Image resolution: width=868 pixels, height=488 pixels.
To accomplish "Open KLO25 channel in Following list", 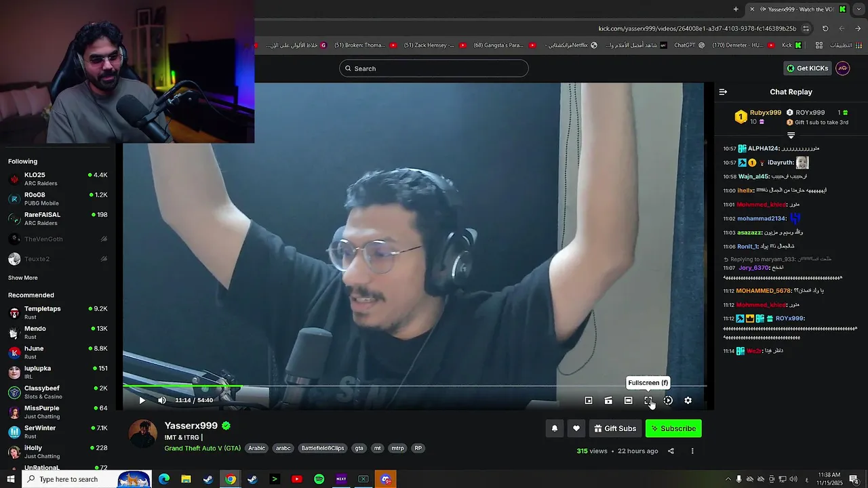I will point(58,179).
